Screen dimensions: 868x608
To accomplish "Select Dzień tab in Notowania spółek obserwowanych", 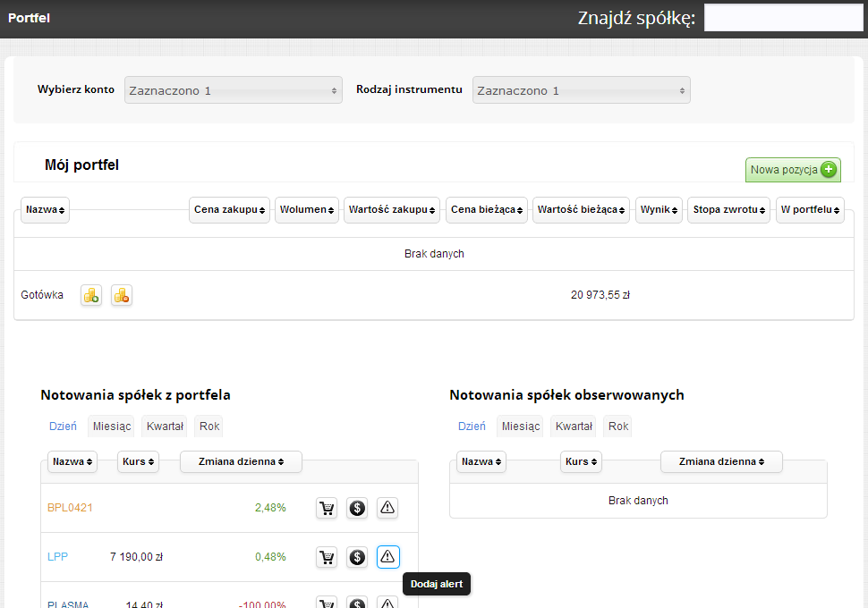I will 472,426.
